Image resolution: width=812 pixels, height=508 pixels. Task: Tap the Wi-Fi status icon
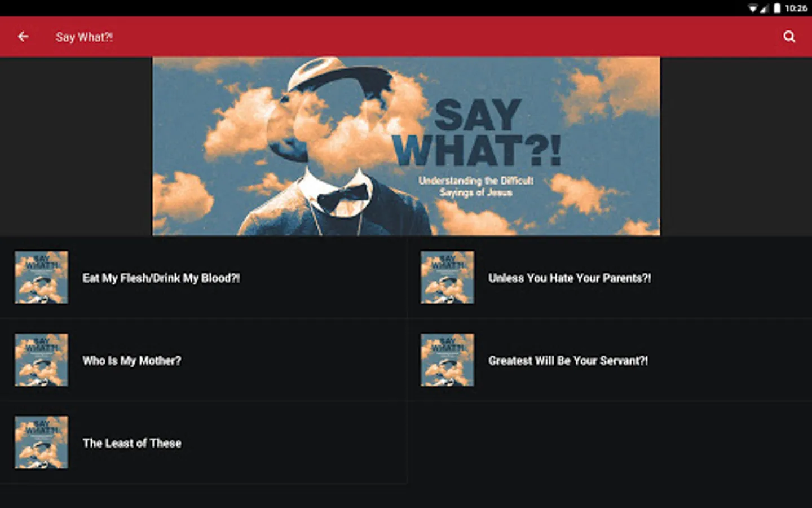click(x=753, y=8)
